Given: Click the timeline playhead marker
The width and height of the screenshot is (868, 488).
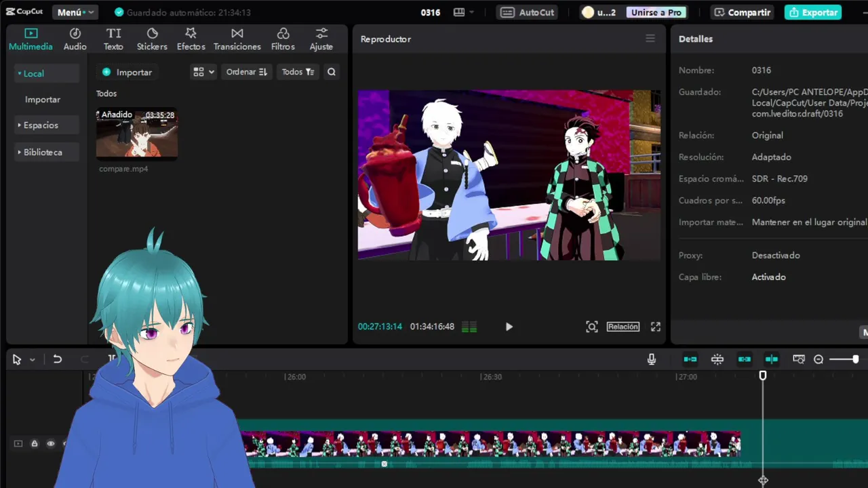Looking at the screenshot, I should click(x=763, y=375).
